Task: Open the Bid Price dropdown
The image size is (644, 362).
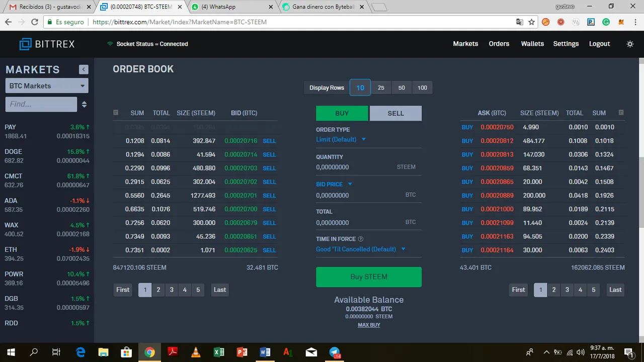Action: coord(334,185)
